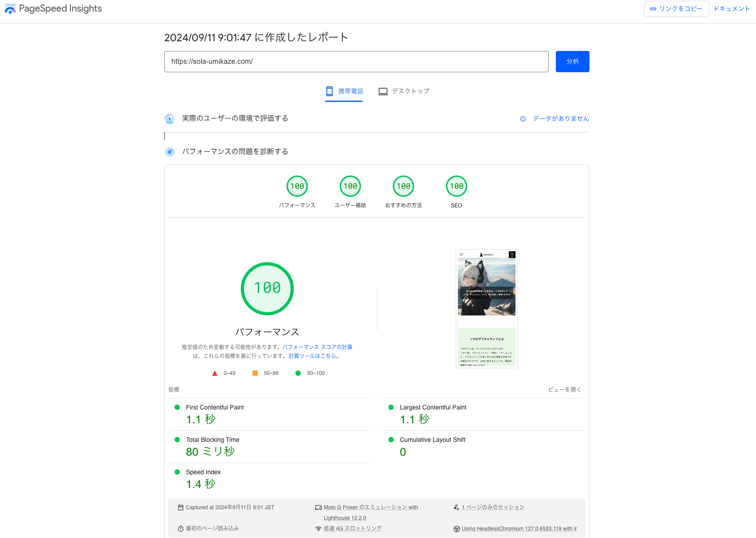Click the 1.4 秒 Speed Index value
Image resolution: width=756 pixels, height=538 pixels.
(201, 484)
